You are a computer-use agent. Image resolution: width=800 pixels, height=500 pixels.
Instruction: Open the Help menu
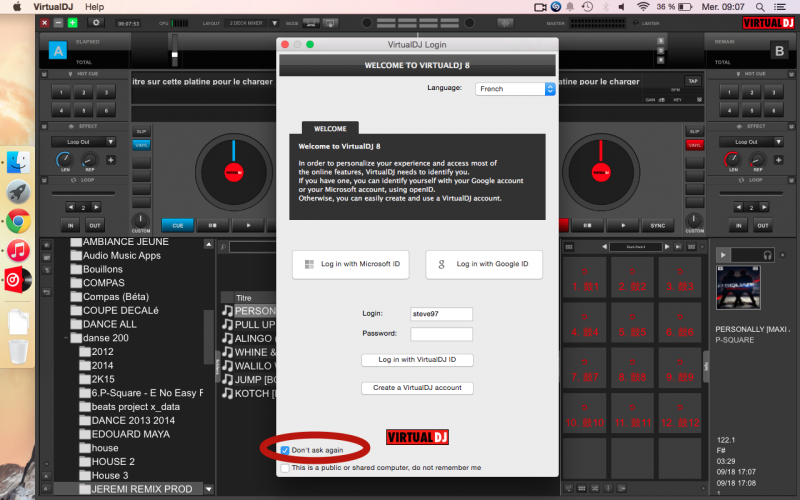(94, 6)
